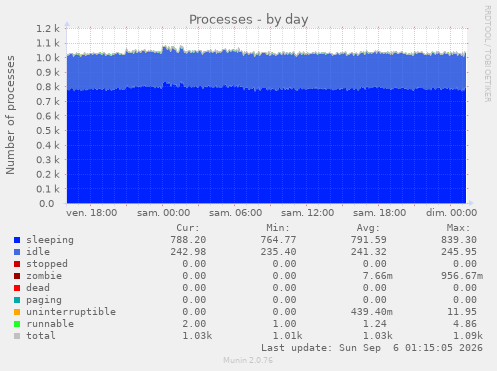Screen dimensions: 497x371
Task: Click the 'sam. 00:00' time axis label
Action: tap(163, 213)
